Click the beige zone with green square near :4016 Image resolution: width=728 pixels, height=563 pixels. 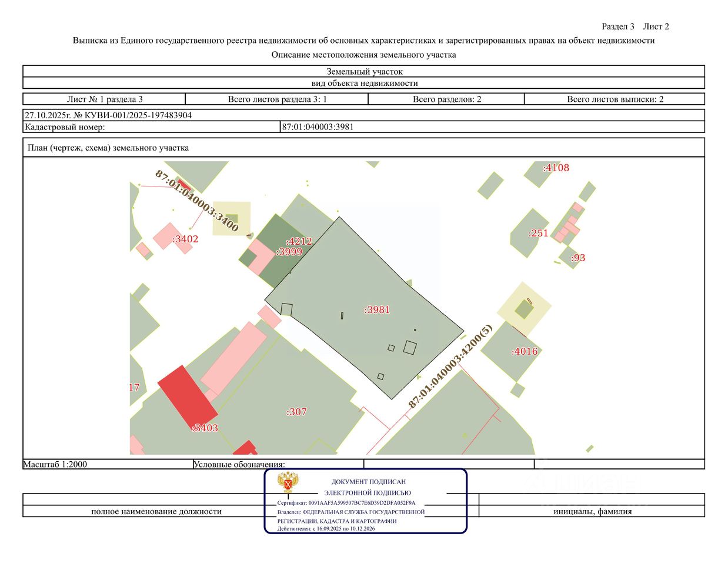pyautogui.click(x=525, y=309)
